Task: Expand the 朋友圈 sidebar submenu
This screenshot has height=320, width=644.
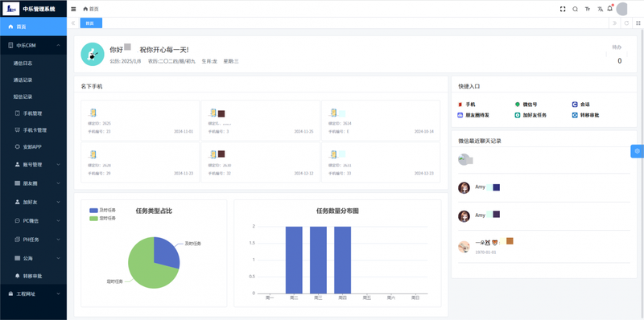Action: [33, 183]
